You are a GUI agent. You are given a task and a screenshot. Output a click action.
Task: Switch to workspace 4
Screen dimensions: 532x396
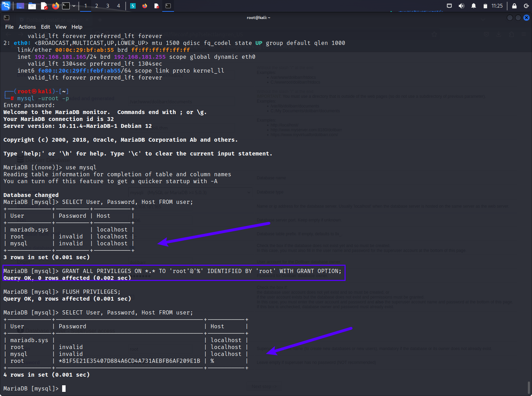[x=118, y=6]
